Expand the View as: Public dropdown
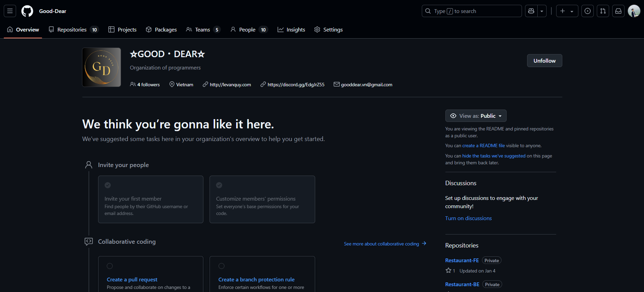This screenshot has height=292, width=644. [476, 116]
